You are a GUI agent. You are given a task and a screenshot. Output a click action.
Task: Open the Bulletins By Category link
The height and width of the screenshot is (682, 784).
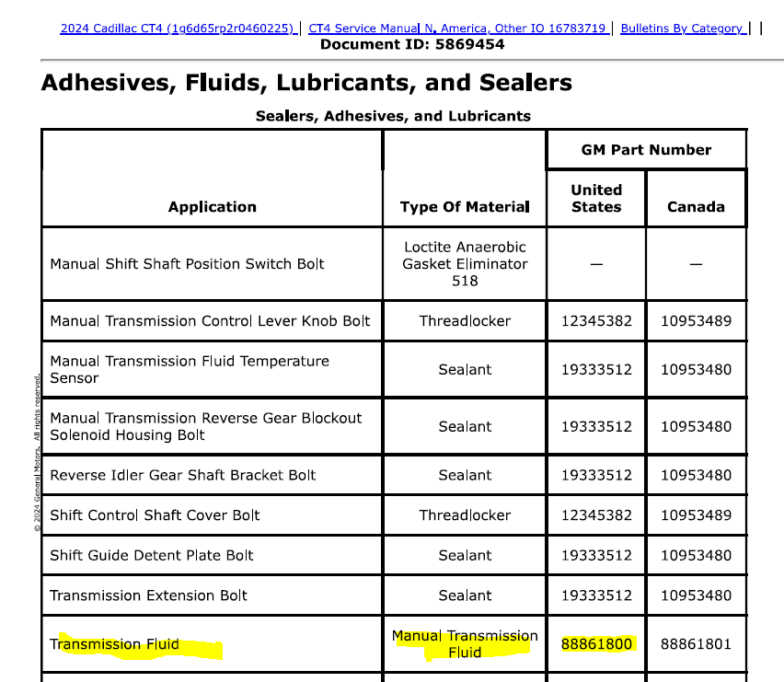coord(681,29)
